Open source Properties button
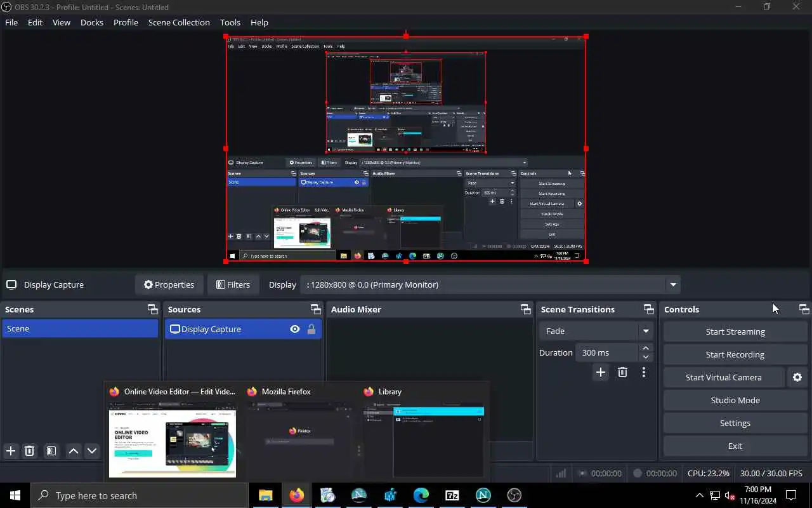This screenshot has width=812, height=508. point(169,284)
